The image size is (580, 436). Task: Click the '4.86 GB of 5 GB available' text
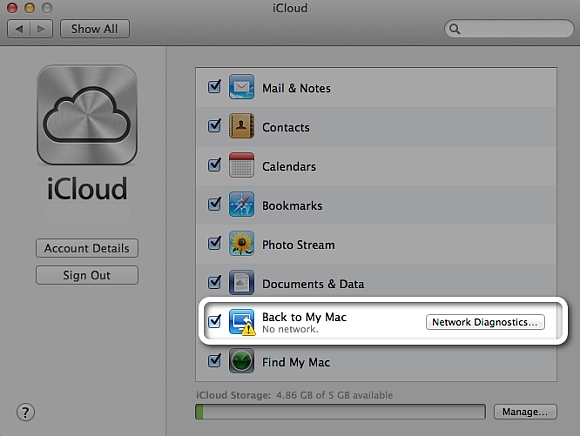[334, 395]
